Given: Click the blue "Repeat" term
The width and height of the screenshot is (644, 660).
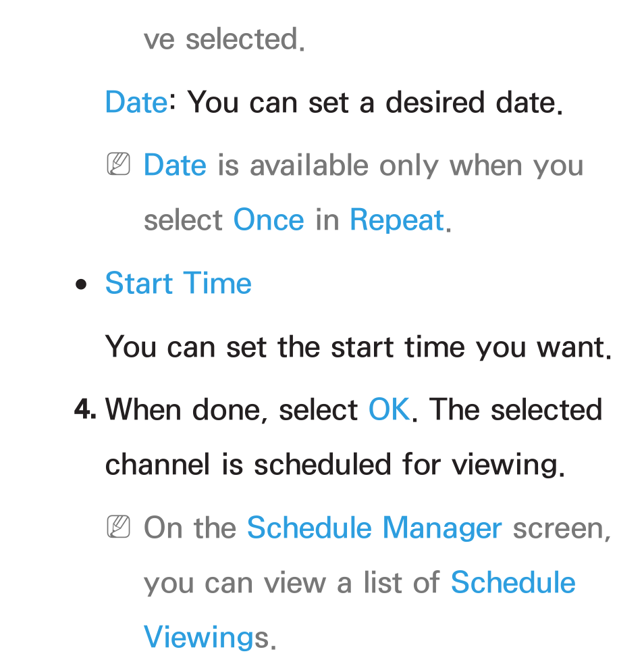Looking at the screenshot, I should click(x=397, y=220).
